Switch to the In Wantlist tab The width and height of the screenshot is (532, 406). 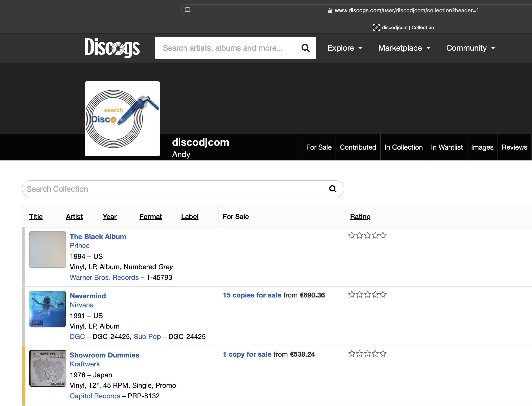447,147
